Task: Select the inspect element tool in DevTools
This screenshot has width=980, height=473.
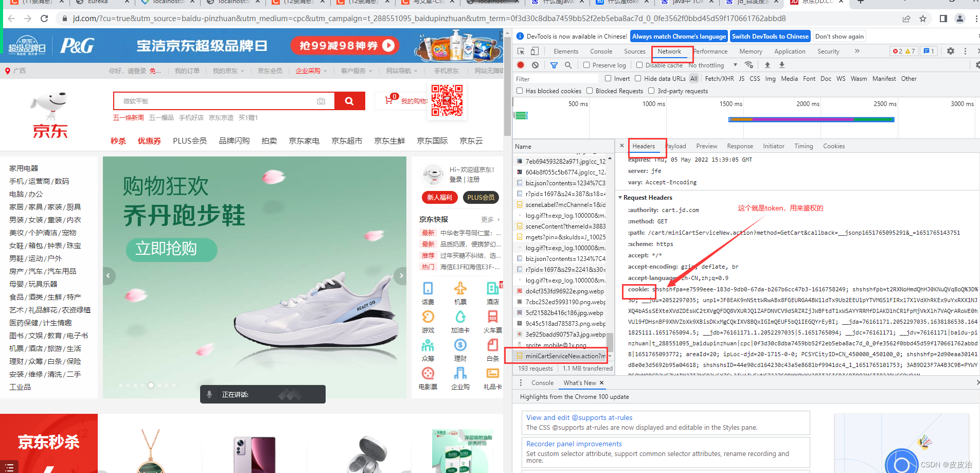Action: click(x=521, y=51)
